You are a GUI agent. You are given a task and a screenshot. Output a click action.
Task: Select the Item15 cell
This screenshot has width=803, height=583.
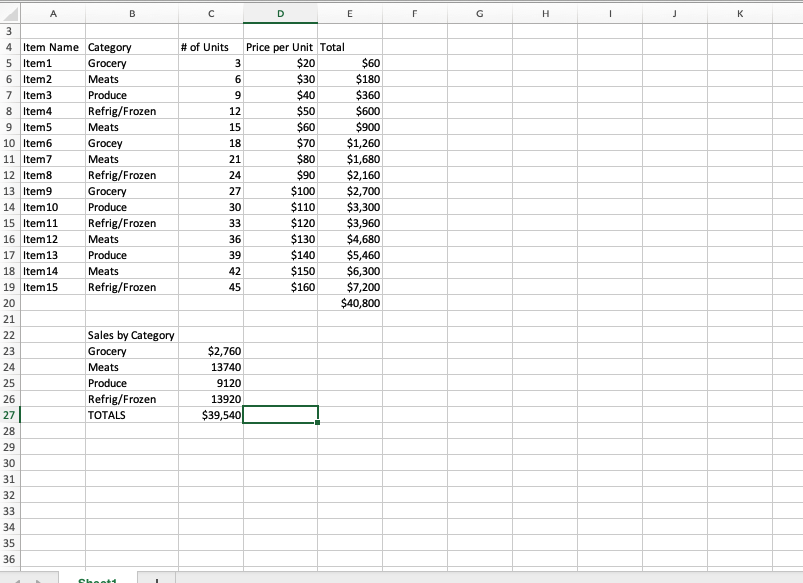[x=52, y=287]
